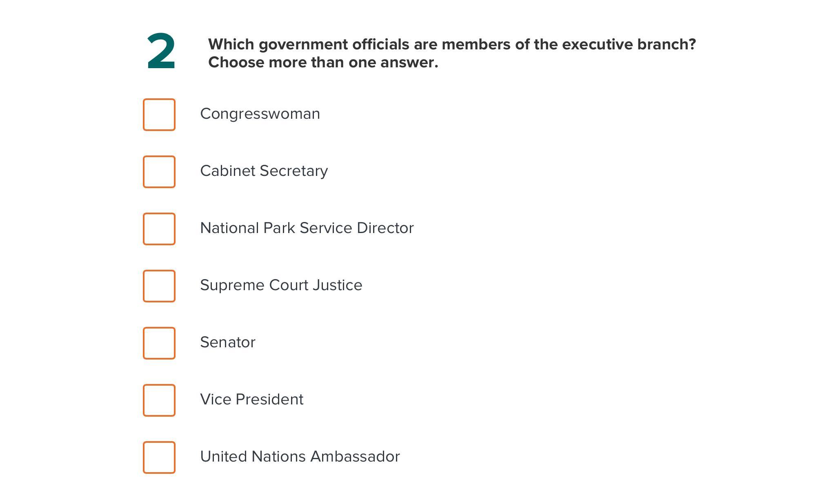
Task: Select the National Park Service Director checkbox
Action: pyautogui.click(x=159, y=229)
